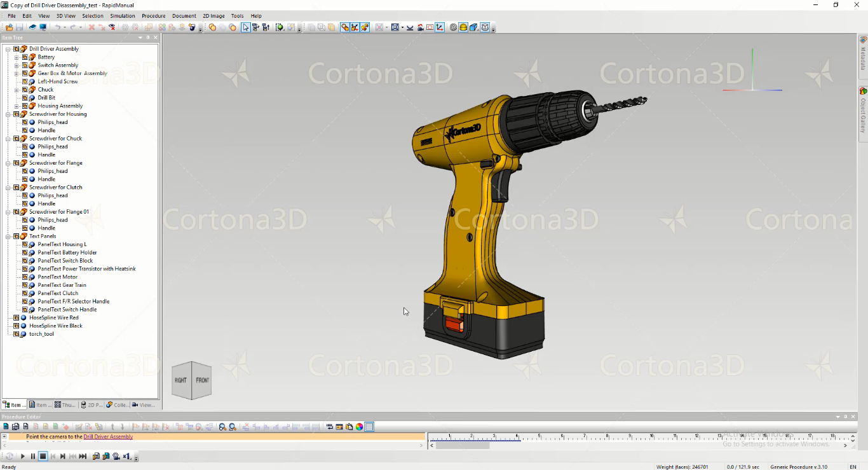Toggle visibility checkbox of Left-Hand Screw
The height and width of the screenshot is (470, 868).
[25, 81]
